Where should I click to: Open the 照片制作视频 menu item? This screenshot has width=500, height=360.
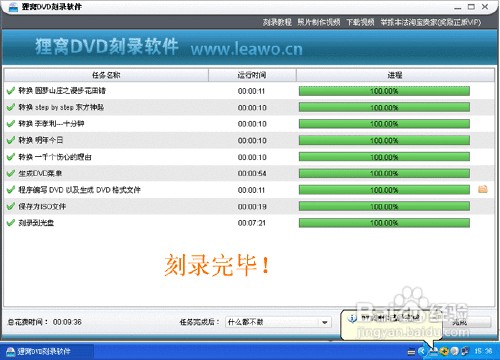319,22
